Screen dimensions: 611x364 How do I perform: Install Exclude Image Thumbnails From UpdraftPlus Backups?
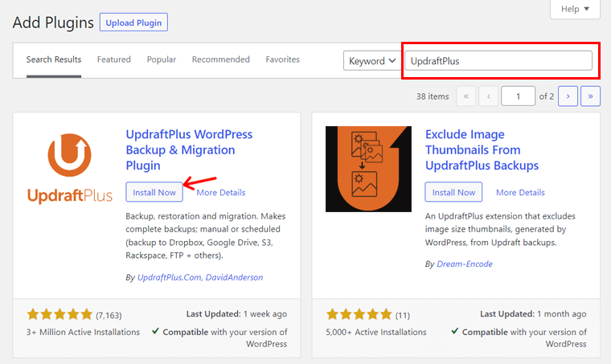click(453, 192)
